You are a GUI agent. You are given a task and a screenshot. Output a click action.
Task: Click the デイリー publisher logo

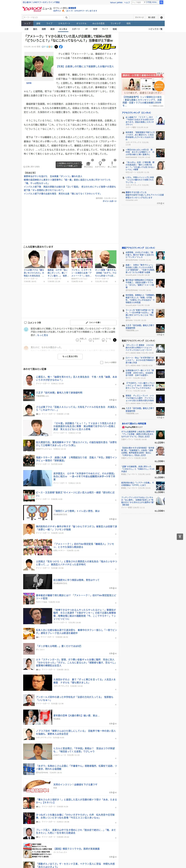coord(104,47)
